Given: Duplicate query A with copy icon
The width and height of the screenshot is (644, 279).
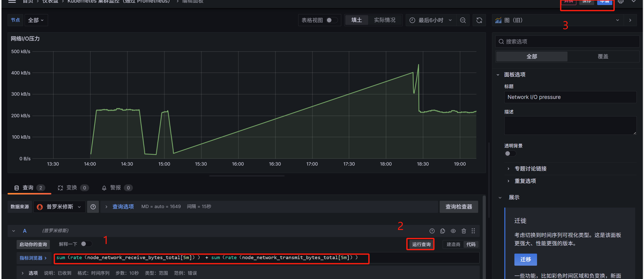Looking at the screenshot, I should click(442, 231).
